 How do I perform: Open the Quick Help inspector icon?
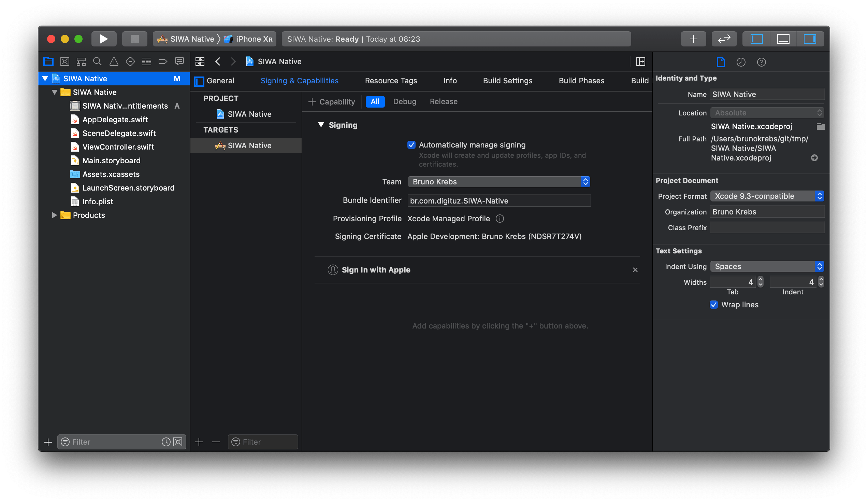(x=761, y=62)
